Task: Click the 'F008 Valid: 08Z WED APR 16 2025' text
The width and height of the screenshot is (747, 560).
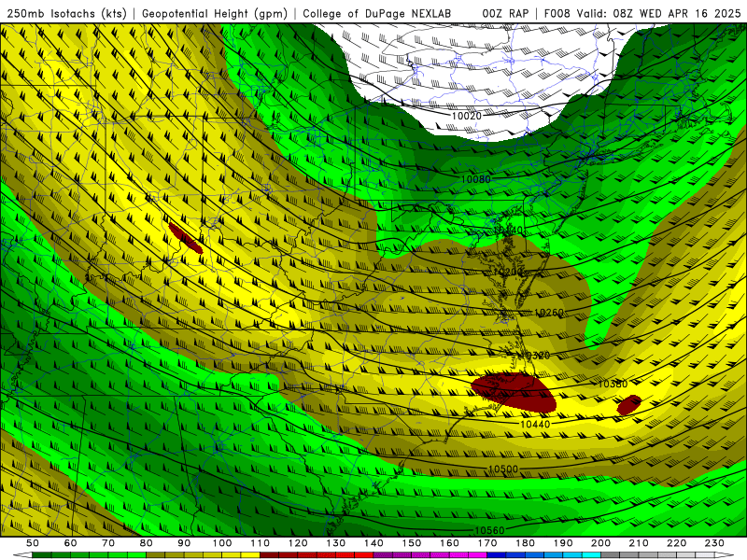Action: coord(642,13)
